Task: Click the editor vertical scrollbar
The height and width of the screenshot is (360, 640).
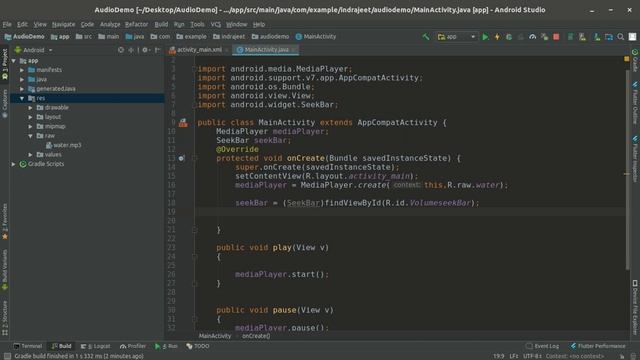Action: click(x=627, y=169)
